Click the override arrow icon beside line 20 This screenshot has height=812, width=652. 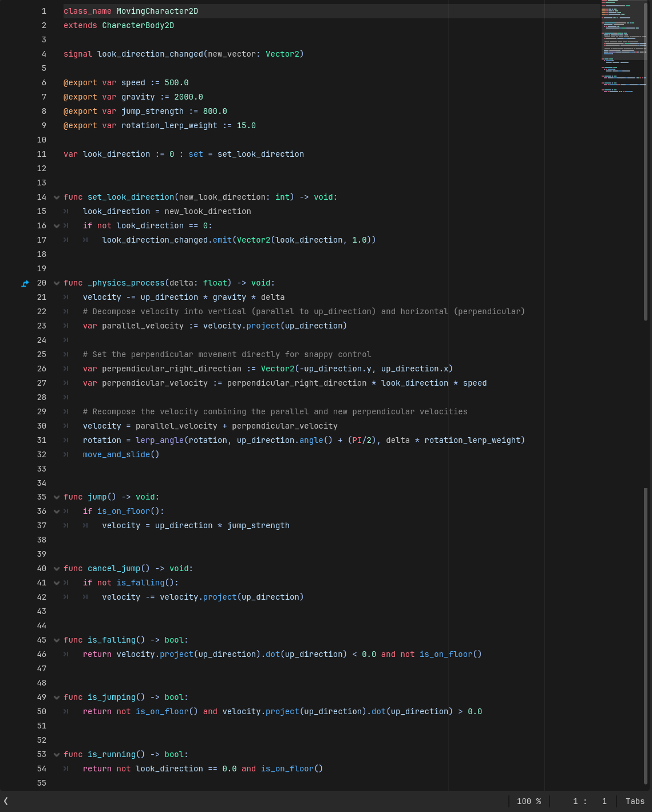pyautogui.click(x=25, y=283)
